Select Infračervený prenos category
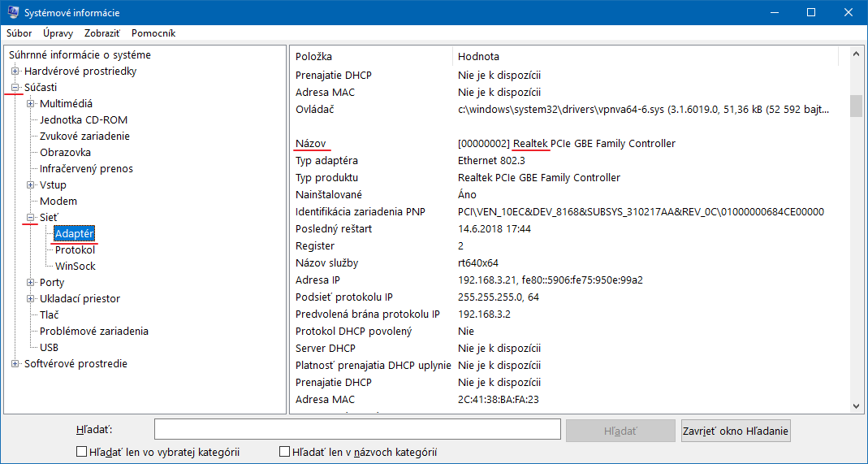868x464 pixels. pyautogui.click(x=86, y=169)
